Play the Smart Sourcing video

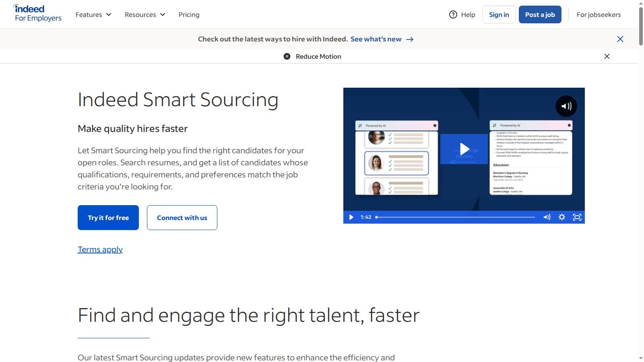pos(464,149)
